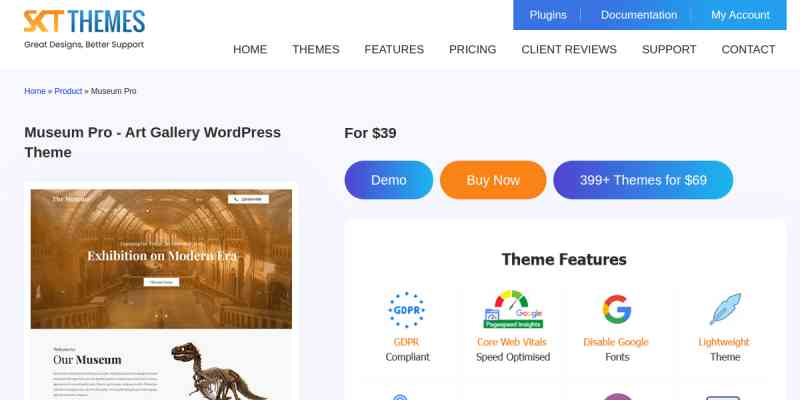The image size is (800, 400).
Task: Follow the Home breadcrumb link
Action: [35, 91]
